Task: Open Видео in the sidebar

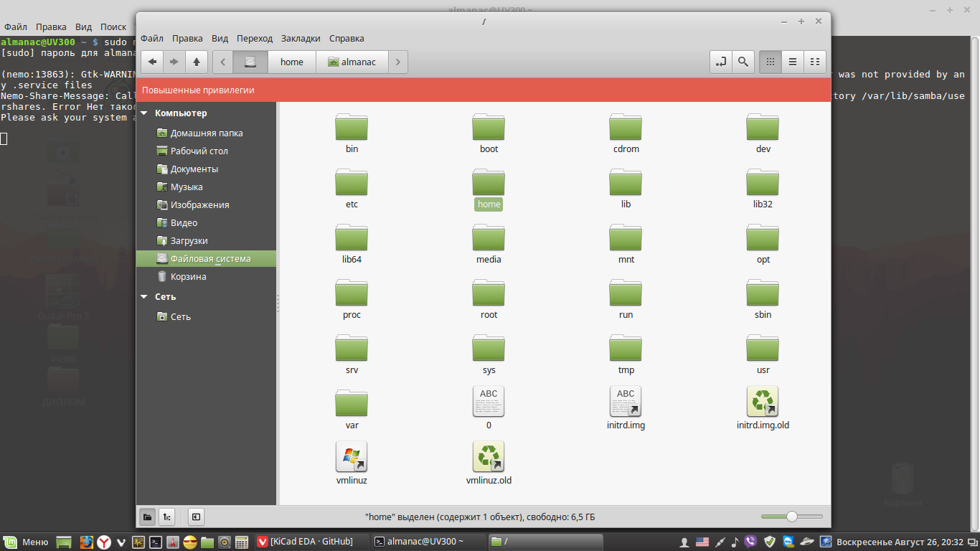Action: point(206,223)
